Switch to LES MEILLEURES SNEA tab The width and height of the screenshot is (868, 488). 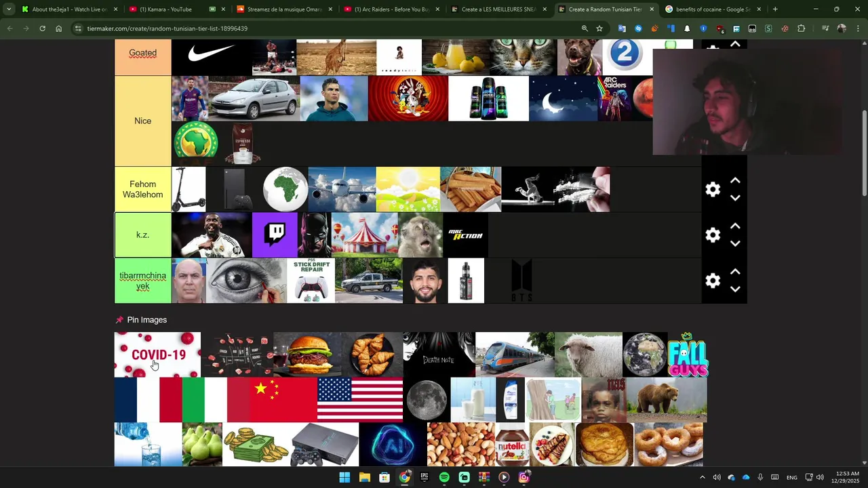tap(499, 9)
